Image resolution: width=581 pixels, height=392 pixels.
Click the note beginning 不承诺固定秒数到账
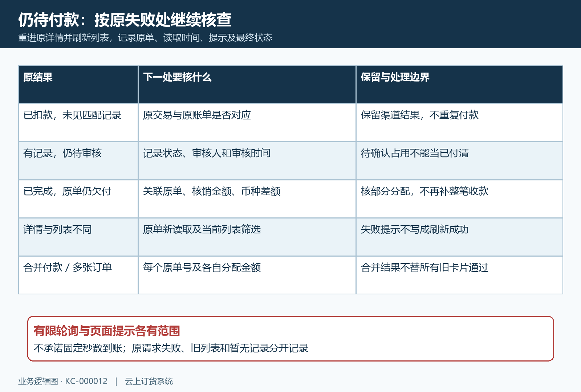pos(171,348)
